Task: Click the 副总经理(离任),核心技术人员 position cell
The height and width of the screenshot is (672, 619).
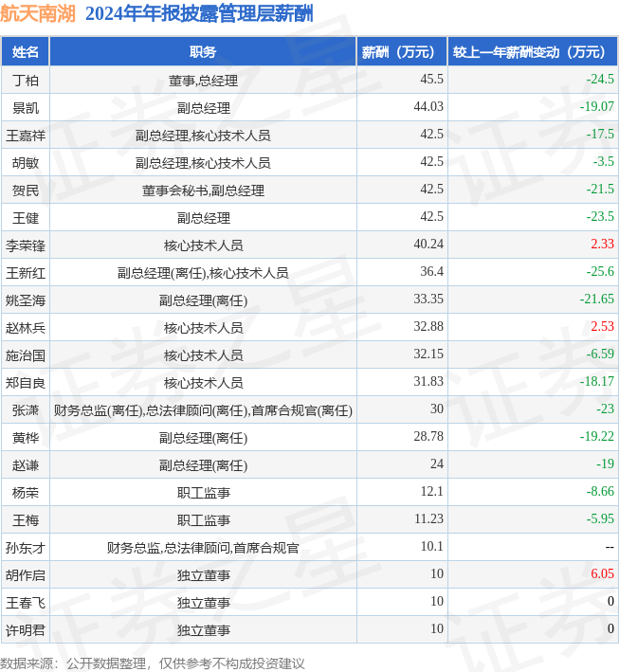Action: [203, 273]
